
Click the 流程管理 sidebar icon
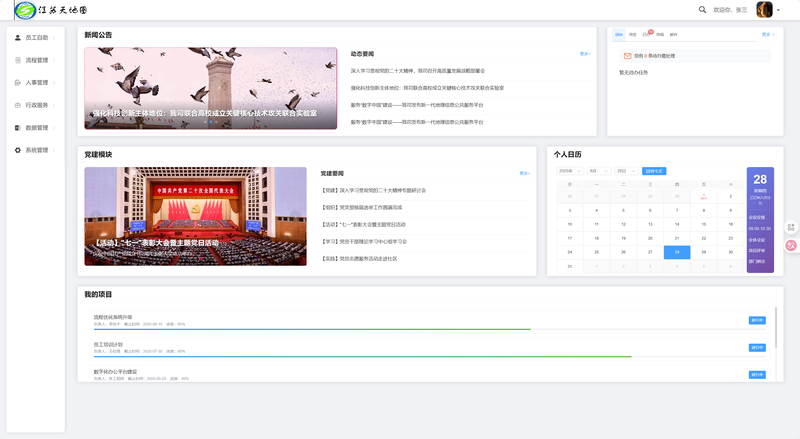click(18, 60)
